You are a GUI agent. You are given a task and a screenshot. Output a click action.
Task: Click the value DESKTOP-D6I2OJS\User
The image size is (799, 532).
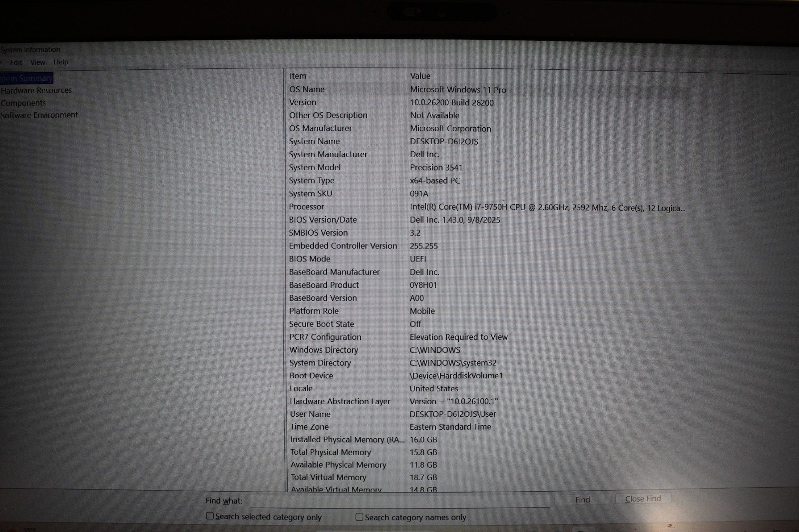[453, 414]
